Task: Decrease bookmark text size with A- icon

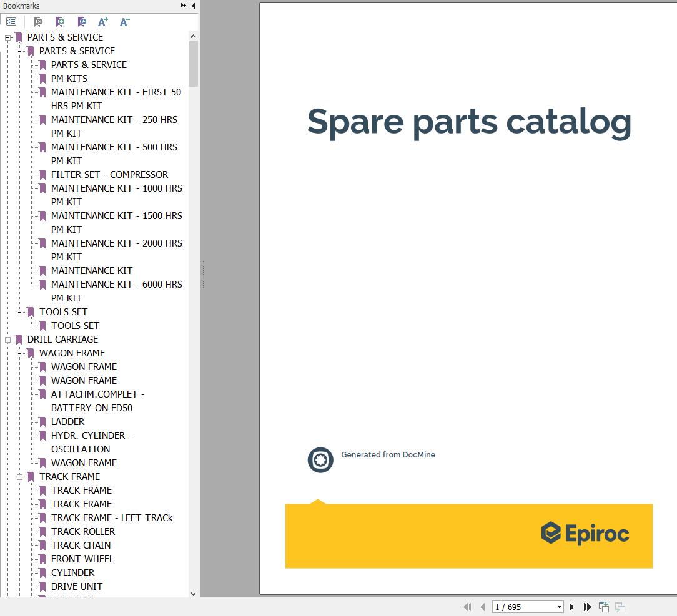Action: [125, 22]
